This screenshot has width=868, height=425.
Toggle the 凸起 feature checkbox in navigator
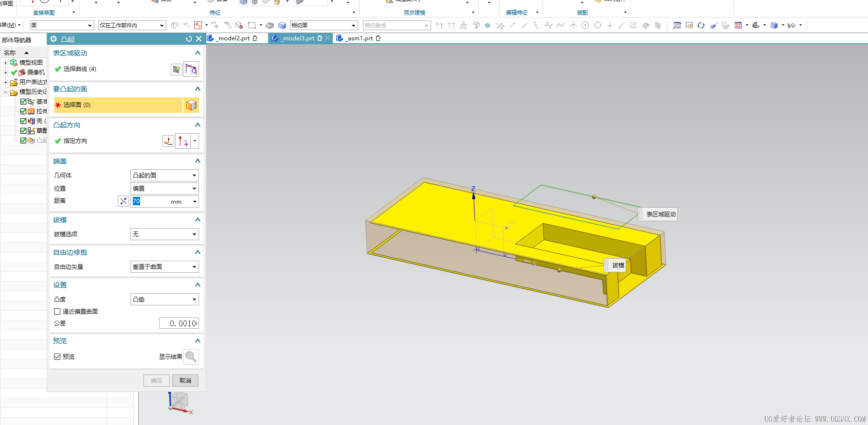(x=23, y=141)
